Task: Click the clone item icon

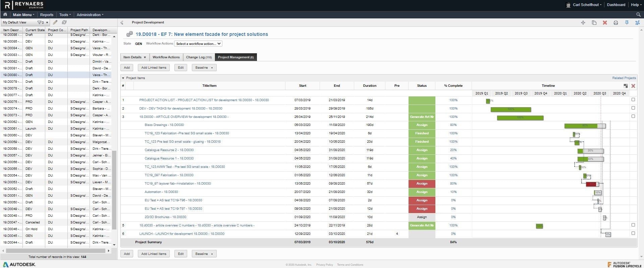Action: point(594,22)
